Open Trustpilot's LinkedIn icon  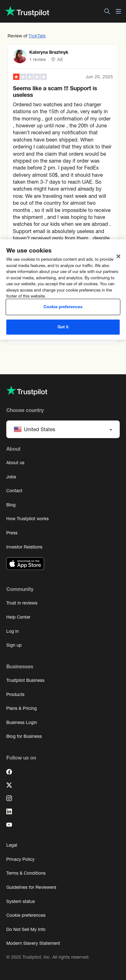click(9, 811)
